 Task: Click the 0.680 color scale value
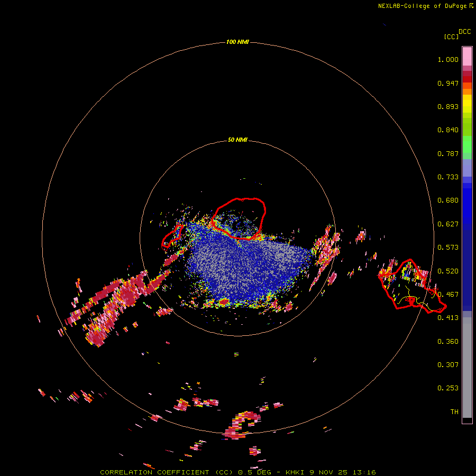(x=448, y=200)
